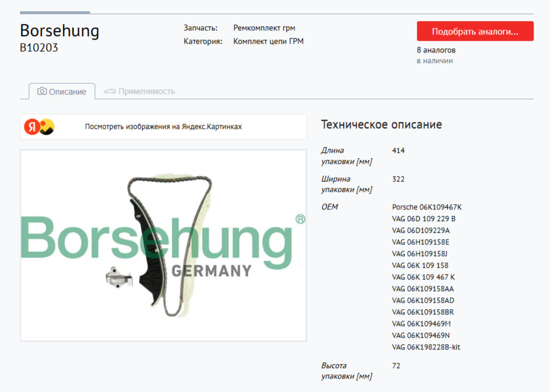This screenshot has height=392, width=550.
Task: Click the red Подобрать аналоги button
Action: (x=475, y=31)
